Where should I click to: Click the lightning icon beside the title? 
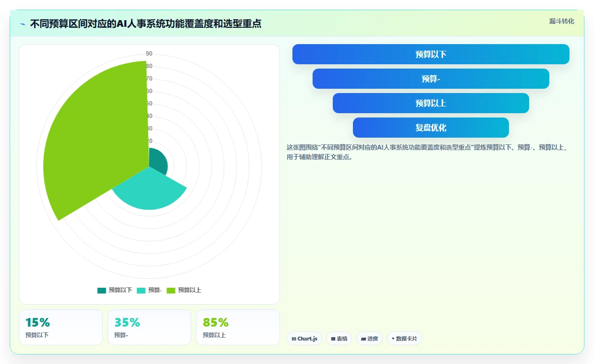pyautogui.click(x=23, y=24)
